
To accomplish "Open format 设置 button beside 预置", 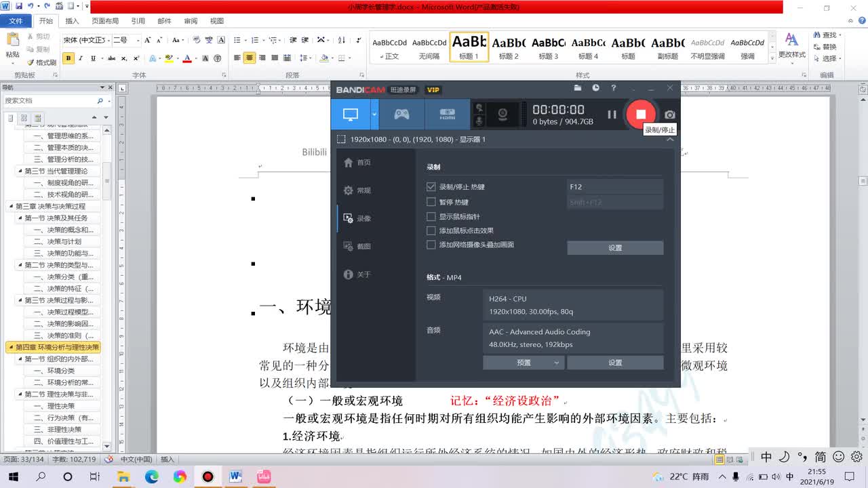I will click(615, 363).
